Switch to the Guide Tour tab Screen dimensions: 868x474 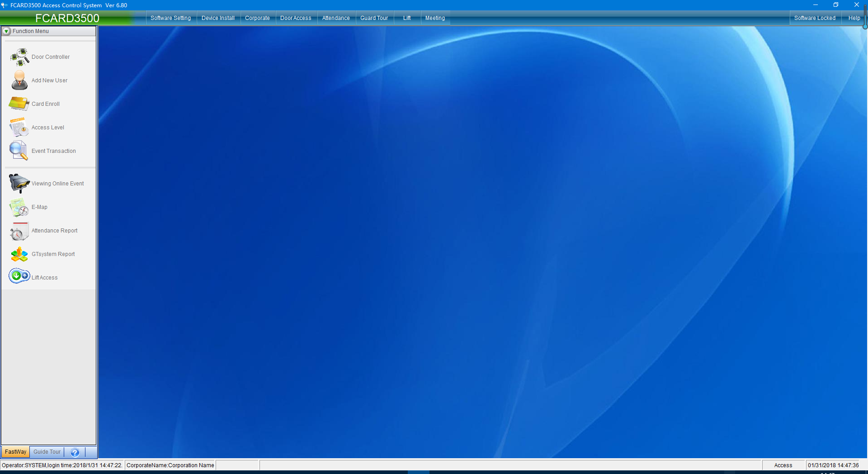tap(47, 452)
